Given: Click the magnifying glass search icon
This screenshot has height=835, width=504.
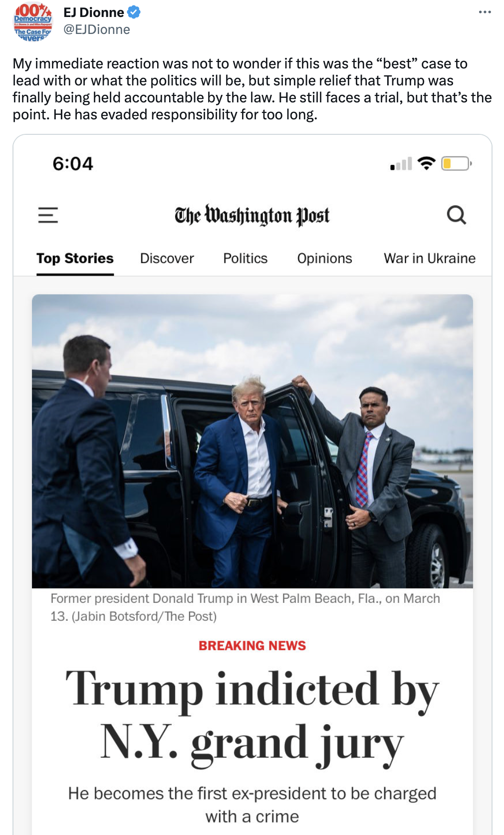Looking at the screenshot, I should point(456,215).
